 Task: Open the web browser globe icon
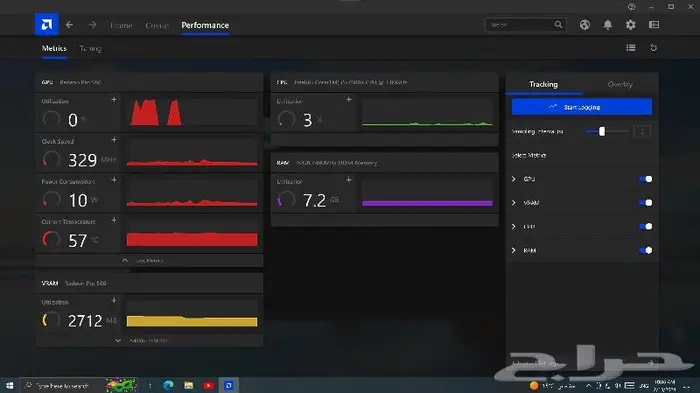tap(584, 25)
